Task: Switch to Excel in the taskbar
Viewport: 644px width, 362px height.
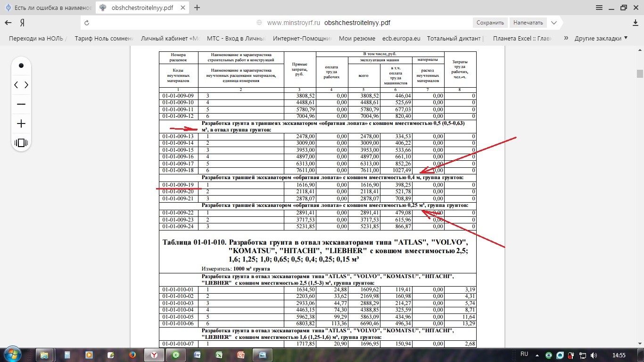Action: (219, 354)
